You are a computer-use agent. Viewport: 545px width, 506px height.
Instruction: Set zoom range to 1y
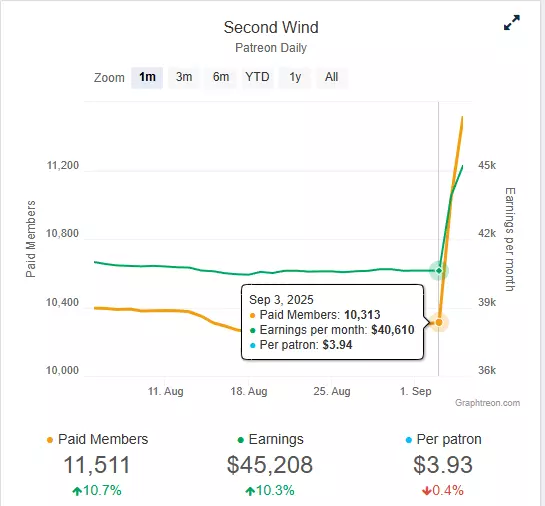[295, 77]
